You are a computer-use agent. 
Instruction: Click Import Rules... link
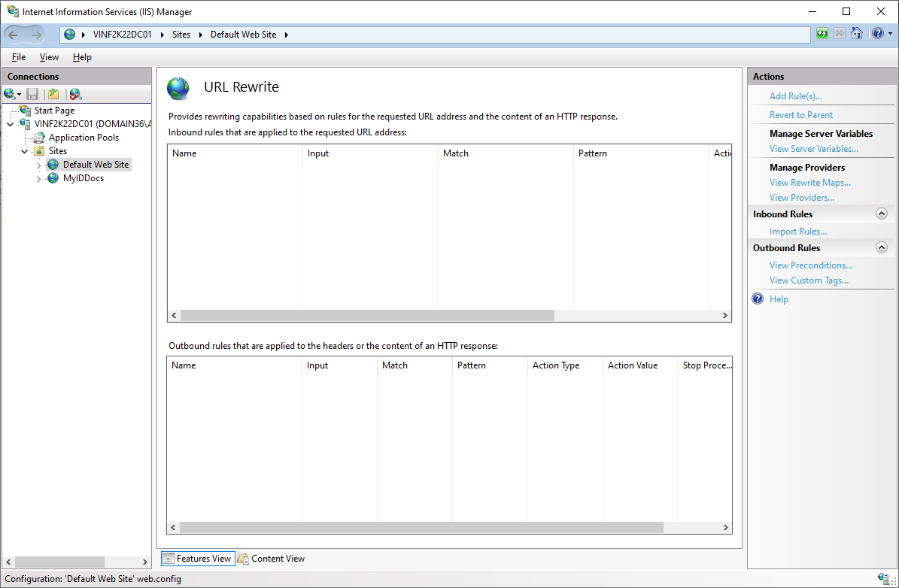pos(798,232)
